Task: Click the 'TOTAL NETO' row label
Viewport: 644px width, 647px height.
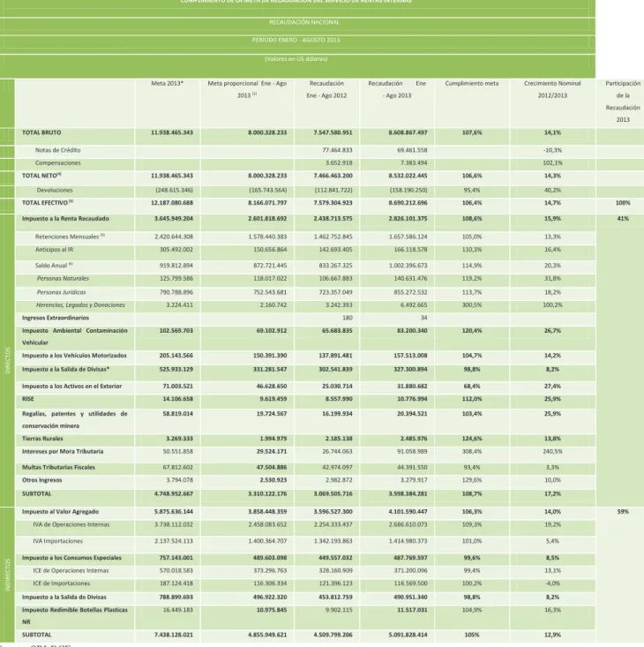Action: pyautogui.click(x=41, y=176)
